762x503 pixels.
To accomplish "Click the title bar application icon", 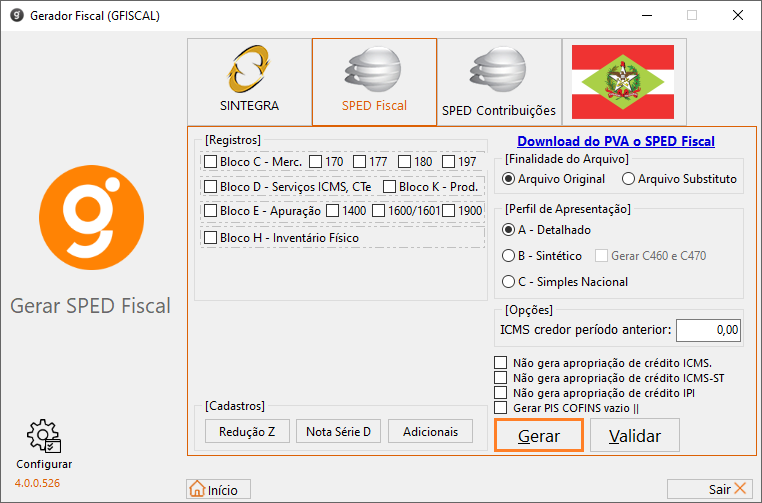I will tap(17, 16).
